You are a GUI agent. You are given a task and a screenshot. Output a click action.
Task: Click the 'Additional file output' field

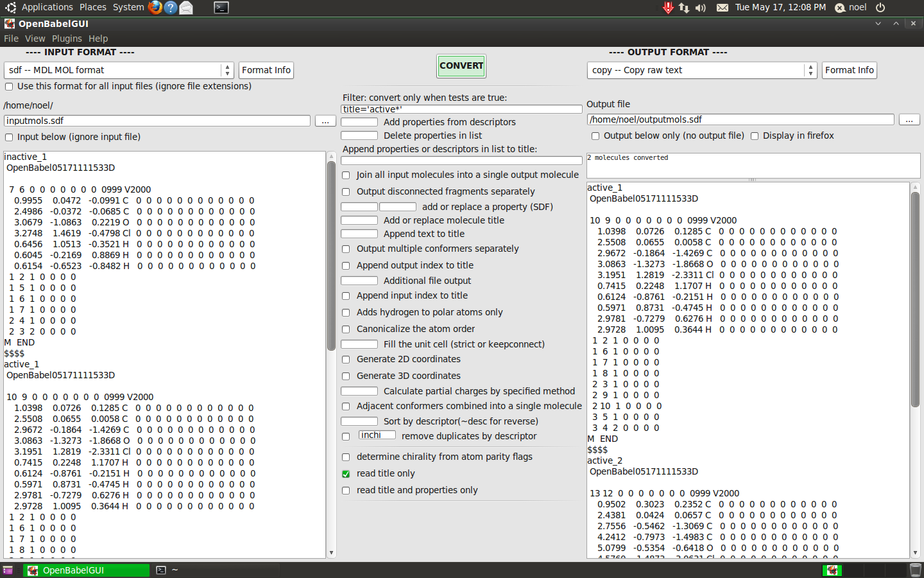[x=359, y=281]
